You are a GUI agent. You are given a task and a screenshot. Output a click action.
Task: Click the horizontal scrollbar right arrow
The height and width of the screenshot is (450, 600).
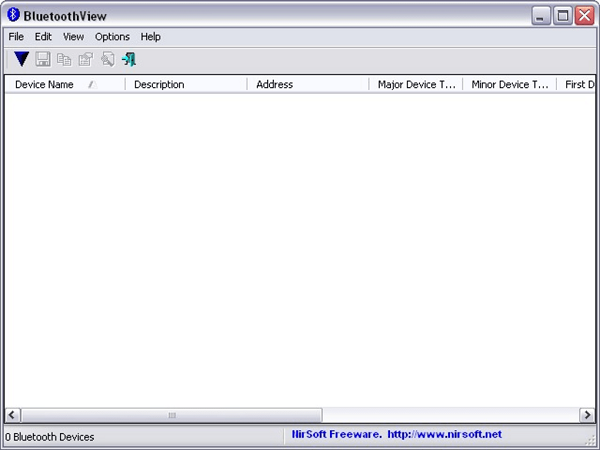coord(587,415)
